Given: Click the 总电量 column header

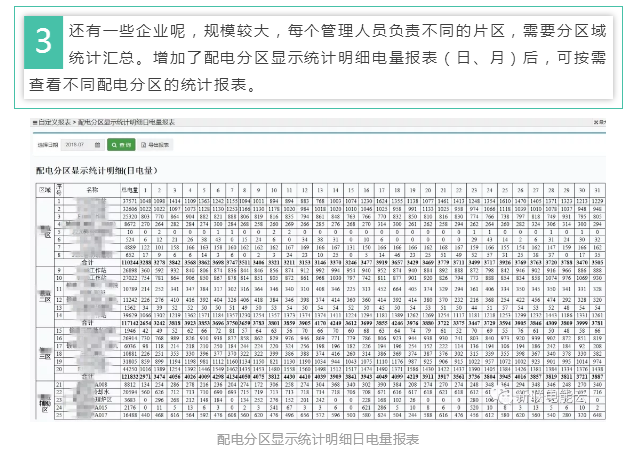Looking at the screenshot, I should pos(129,189).
